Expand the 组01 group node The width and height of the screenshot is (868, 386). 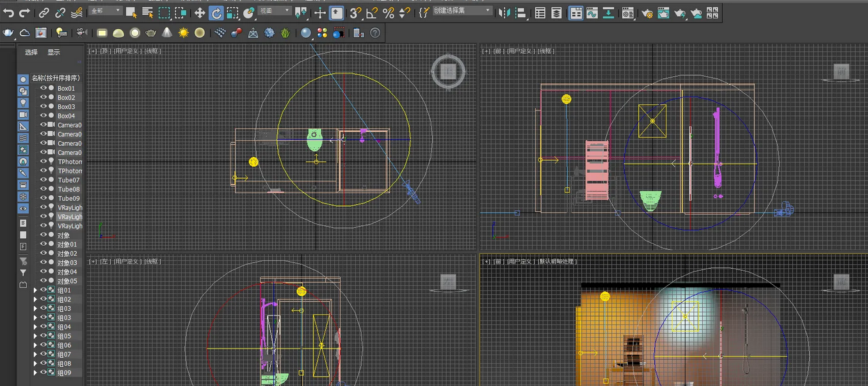(x=35, y=290)
